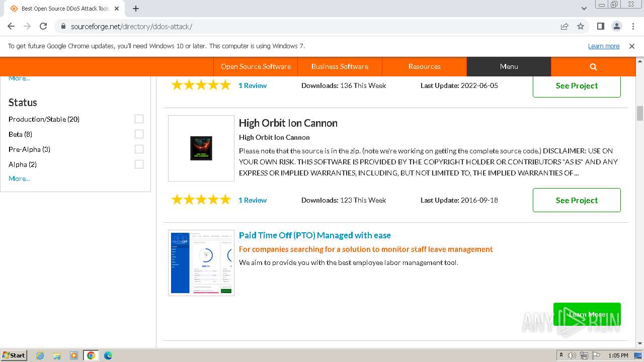Click orange PTO ad subtitle text

[366, 249]
